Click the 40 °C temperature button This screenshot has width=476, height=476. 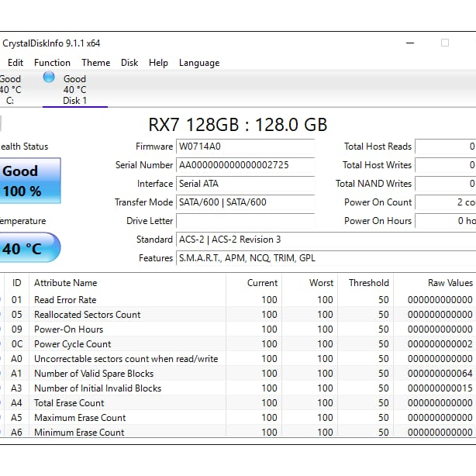(29, 248)
